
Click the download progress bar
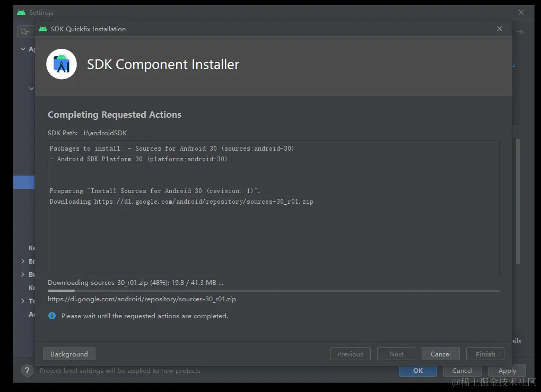coord(274,291)
